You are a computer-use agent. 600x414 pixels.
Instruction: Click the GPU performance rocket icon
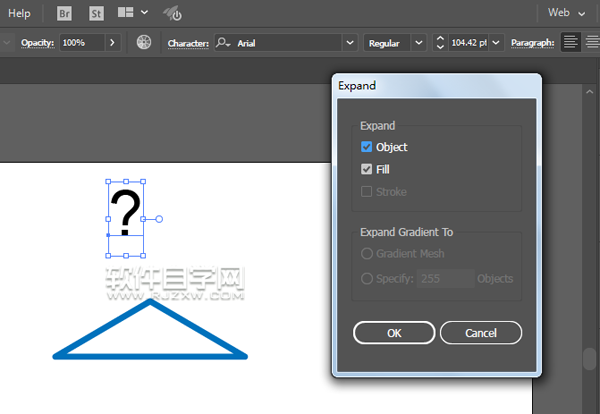point(172,14)
